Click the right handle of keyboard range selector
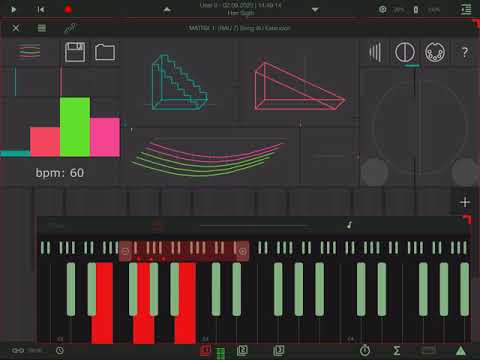 243,251
